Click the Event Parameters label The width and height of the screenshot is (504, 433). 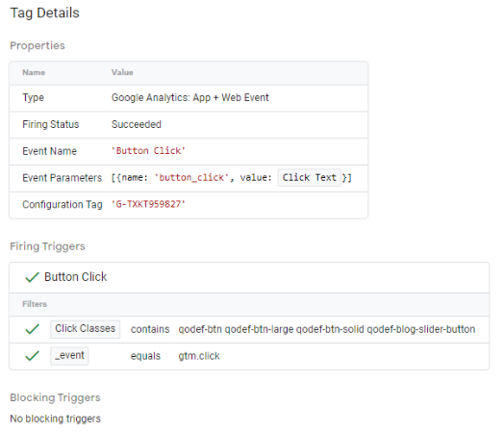(62, 178)
